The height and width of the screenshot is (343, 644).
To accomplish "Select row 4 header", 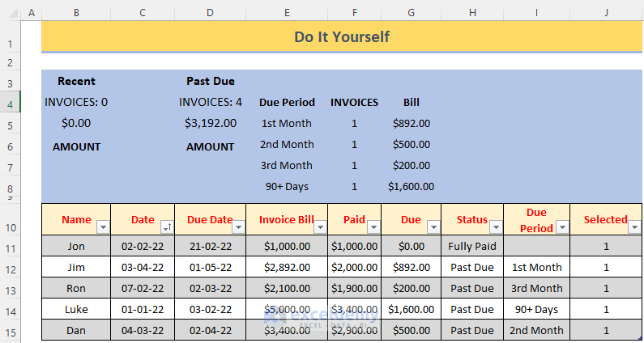I will [10, 104].
